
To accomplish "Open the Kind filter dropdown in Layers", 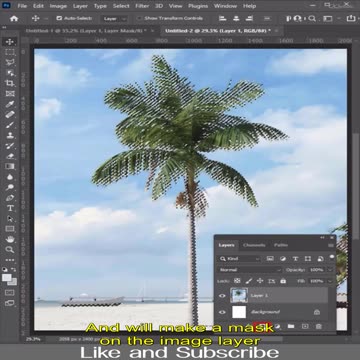I will pos(239,259).
